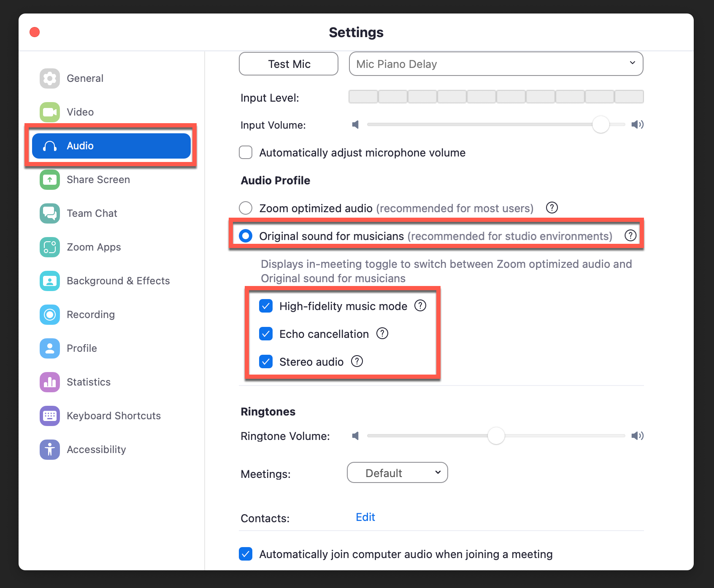Uncheck High-fidelity music mode
This screenshot has width=714, height=588.
pos(266,306)
